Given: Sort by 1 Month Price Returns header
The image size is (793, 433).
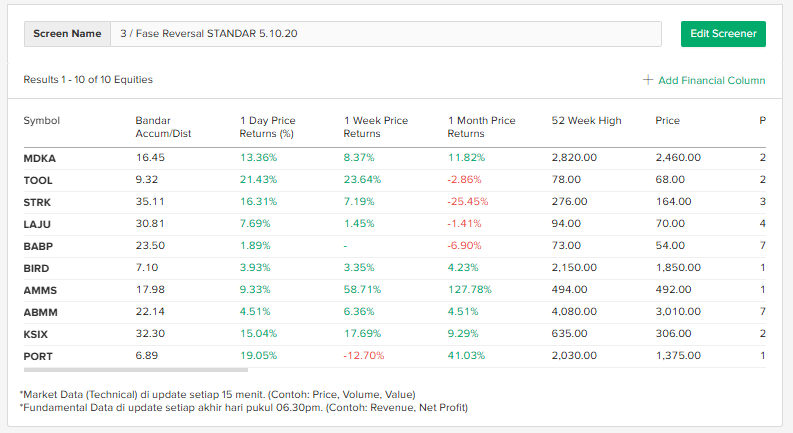Looking at the screenshot, I should pos(482,127).
